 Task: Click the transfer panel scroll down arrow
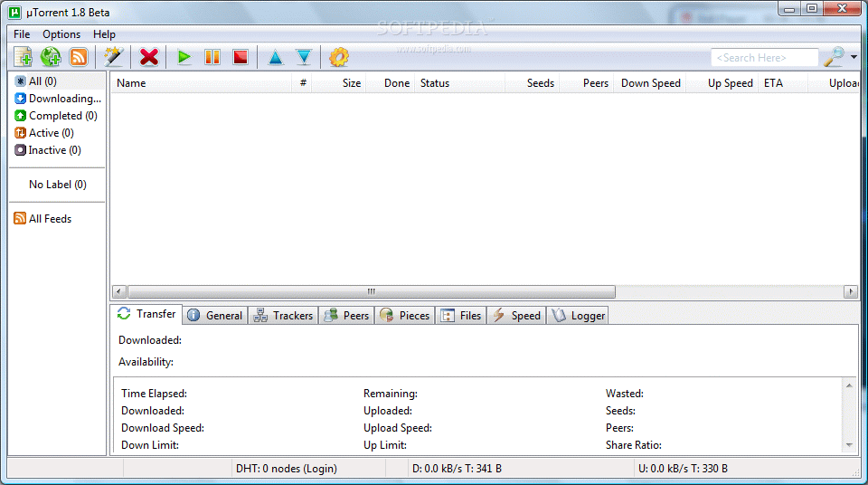(x=849, y=445)
